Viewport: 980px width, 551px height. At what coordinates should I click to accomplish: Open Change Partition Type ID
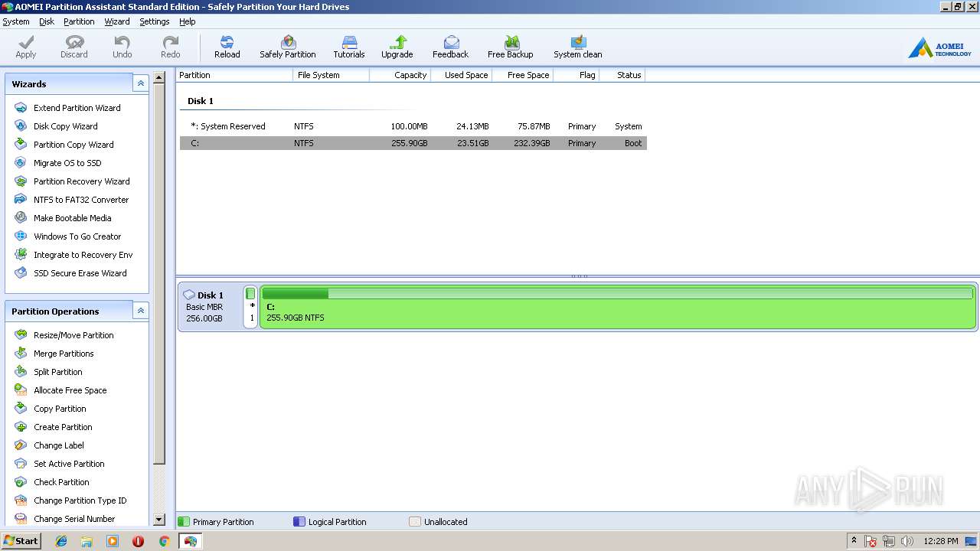(x=80, y=500)
